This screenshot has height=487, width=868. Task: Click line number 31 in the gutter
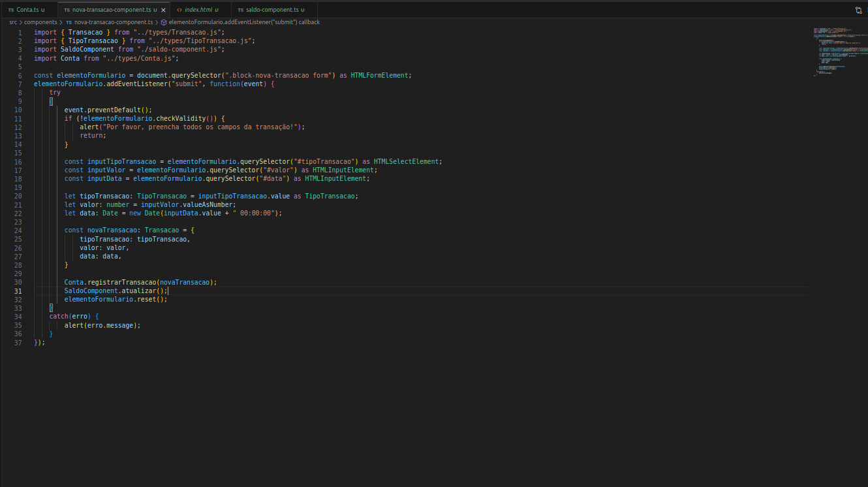(x=18, y=291)
